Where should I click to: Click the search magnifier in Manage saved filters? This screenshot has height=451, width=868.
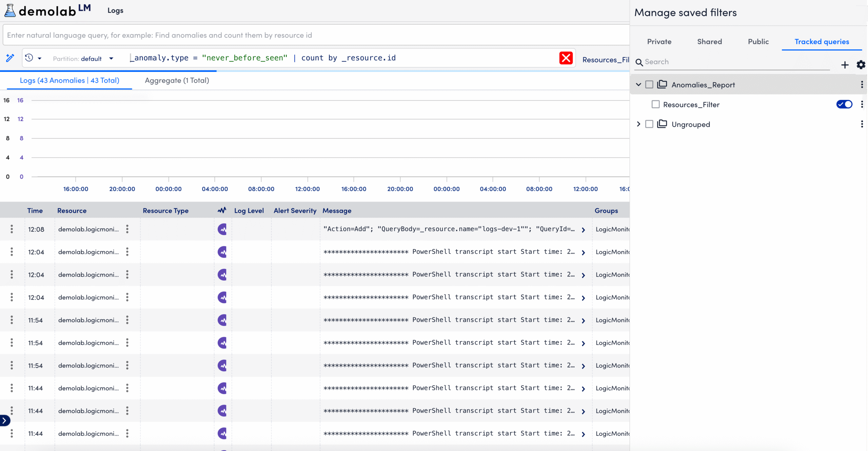pos(639,62)
